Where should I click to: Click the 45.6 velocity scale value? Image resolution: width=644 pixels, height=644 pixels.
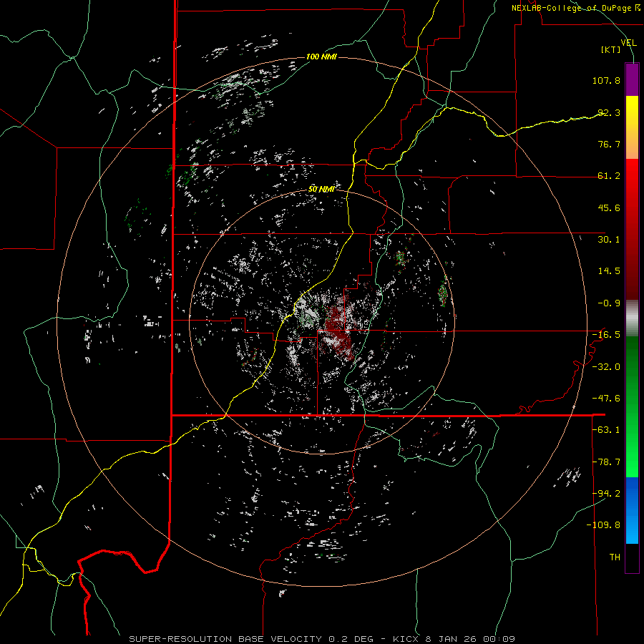point(609,208)
